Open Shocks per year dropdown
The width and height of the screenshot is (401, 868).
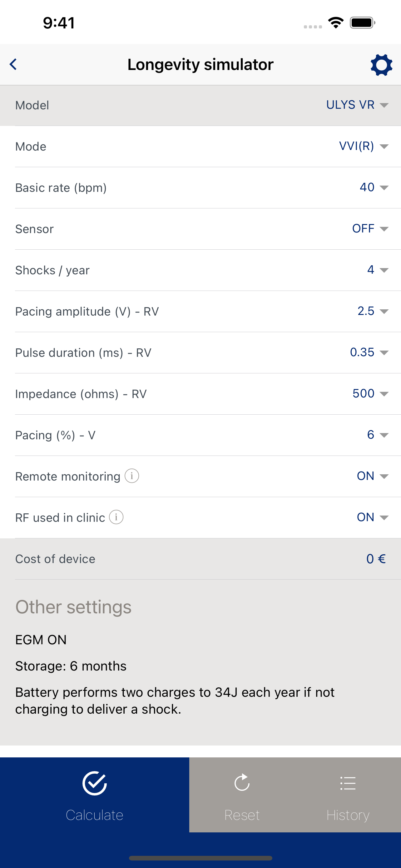pyautogui.click(x=378, y=270)
